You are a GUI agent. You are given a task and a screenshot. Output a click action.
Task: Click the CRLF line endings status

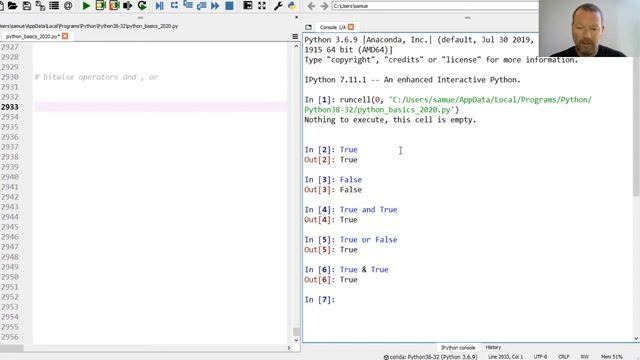click(564, 357)
